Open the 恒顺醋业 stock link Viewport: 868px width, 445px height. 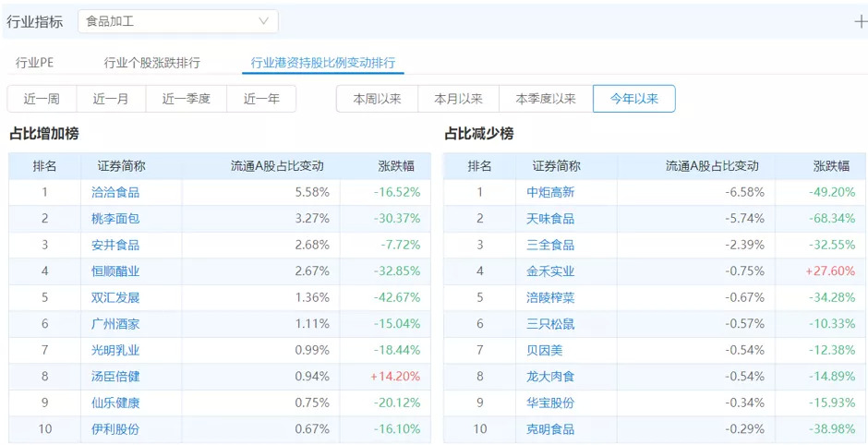[x=115, y=271]
